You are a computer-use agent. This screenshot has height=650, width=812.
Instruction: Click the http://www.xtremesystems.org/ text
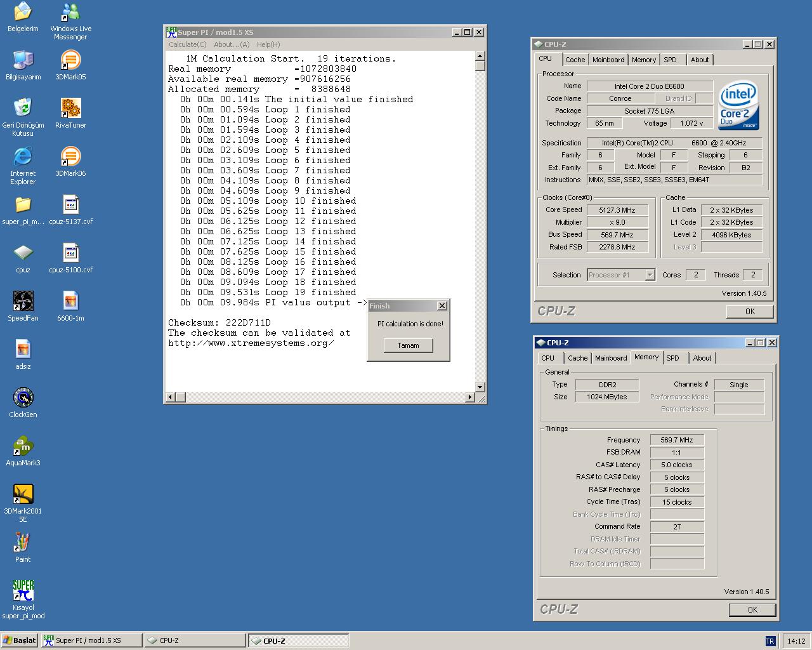tap(251, 343)
